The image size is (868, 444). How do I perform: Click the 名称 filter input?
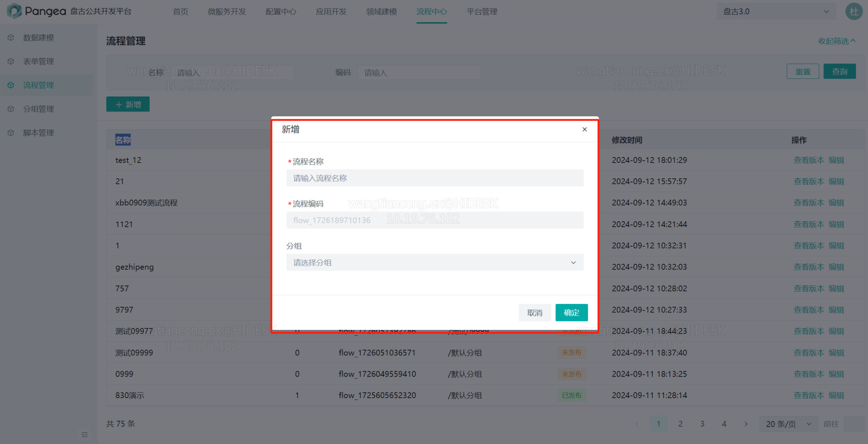232,73
